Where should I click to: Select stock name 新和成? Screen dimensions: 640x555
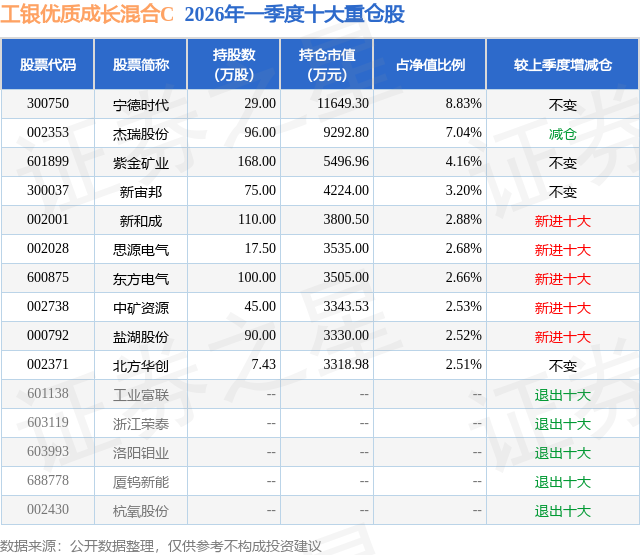click(141, 221)
